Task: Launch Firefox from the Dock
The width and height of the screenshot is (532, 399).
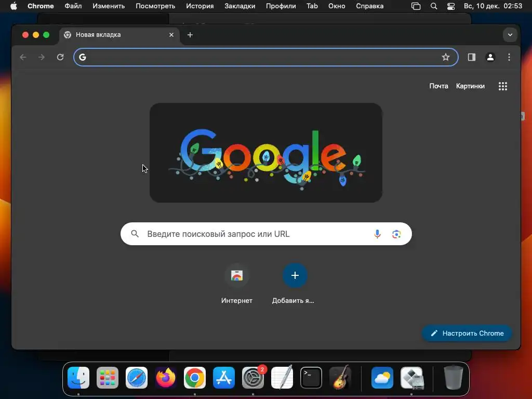Action: click(x=166, y=378)
